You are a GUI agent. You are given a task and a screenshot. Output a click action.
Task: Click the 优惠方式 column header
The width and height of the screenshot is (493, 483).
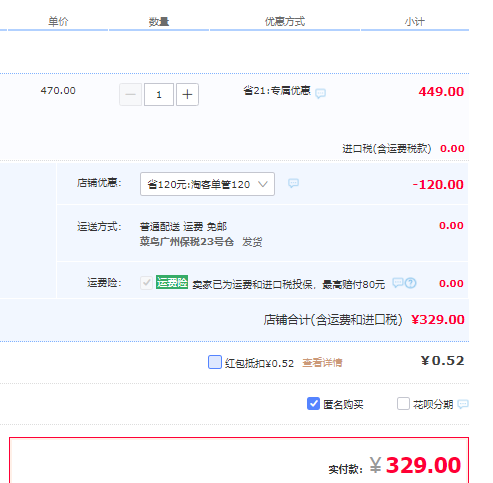(x=285, y=22)
